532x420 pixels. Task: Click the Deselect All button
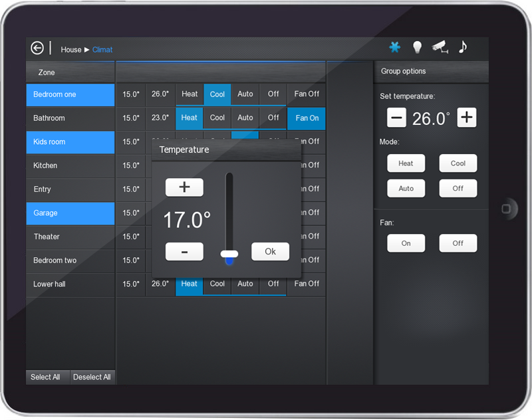(x=92, y=377)
